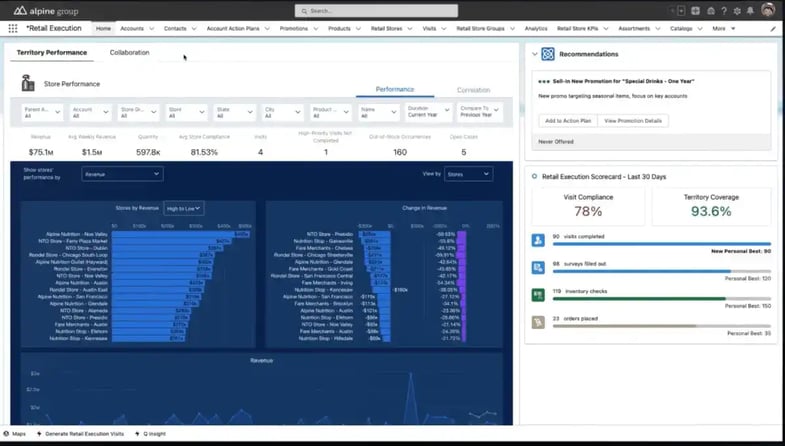Image resolution: width=785 pixels, height=446 pixels.
Task: Open the Catalogs navigation tab
Action: coord(681,29)
